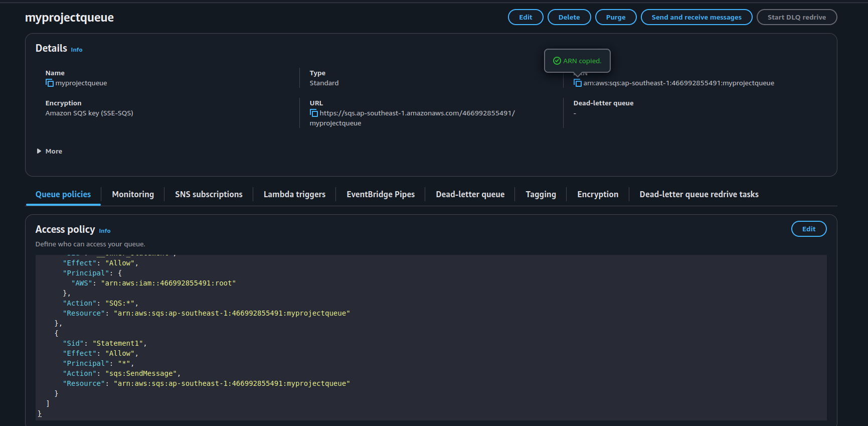Switch to the Encryption tab
Viewport: 868px width, 426px height.
tap(597, 195)
